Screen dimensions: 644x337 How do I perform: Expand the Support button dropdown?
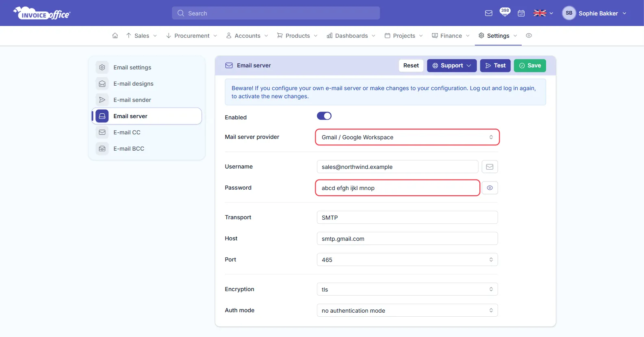452,66
